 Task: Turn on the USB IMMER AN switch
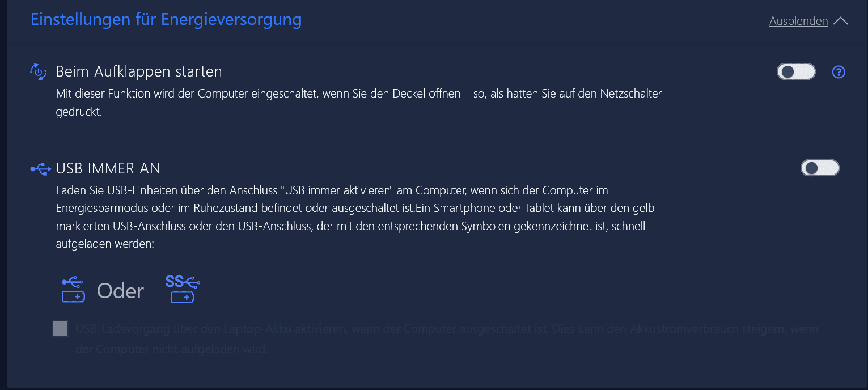[819, 168]
